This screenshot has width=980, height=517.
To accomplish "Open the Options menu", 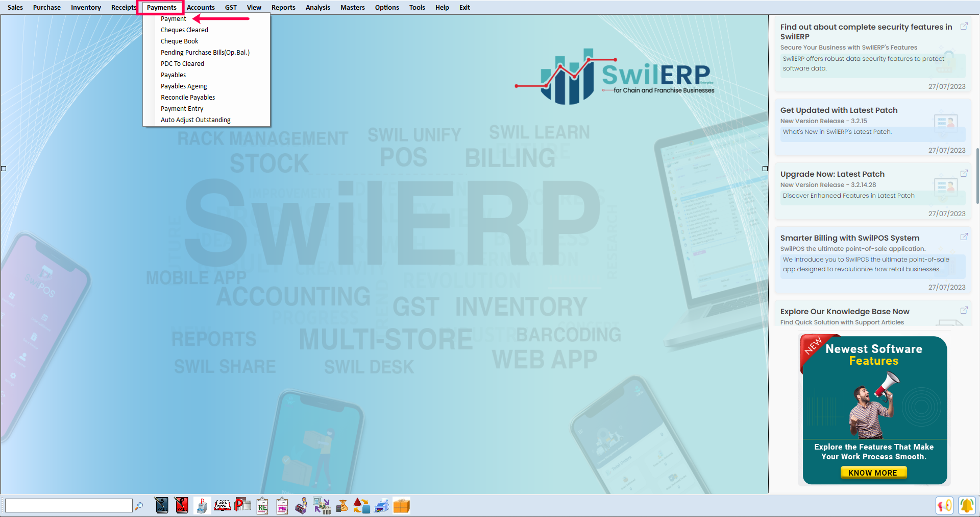I will [387, 7].
